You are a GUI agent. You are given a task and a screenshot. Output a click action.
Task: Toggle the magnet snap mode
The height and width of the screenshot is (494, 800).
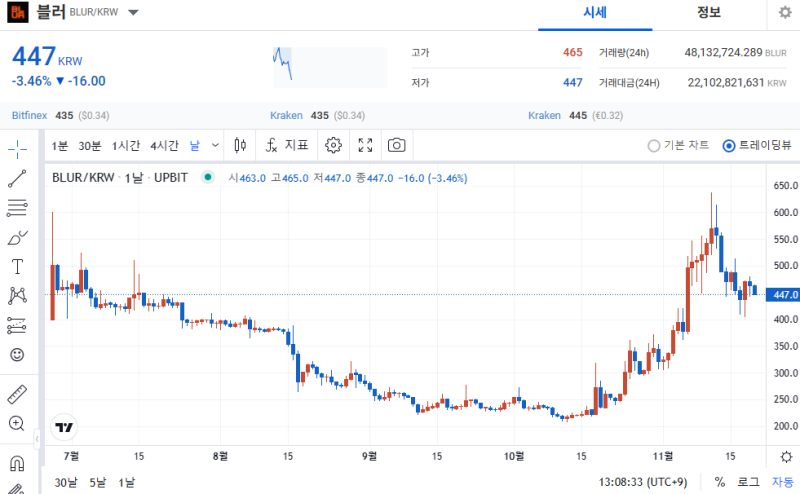(x=17, y=463)
